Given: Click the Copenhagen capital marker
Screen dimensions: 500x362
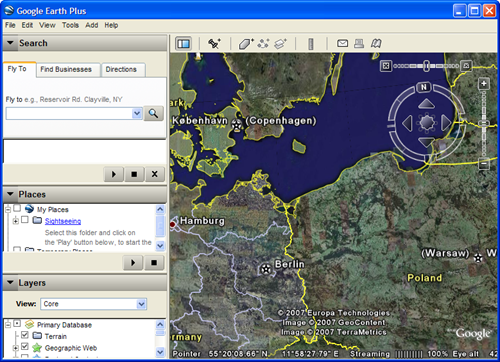Looking at the screenshot, I should tap(236, 125).
